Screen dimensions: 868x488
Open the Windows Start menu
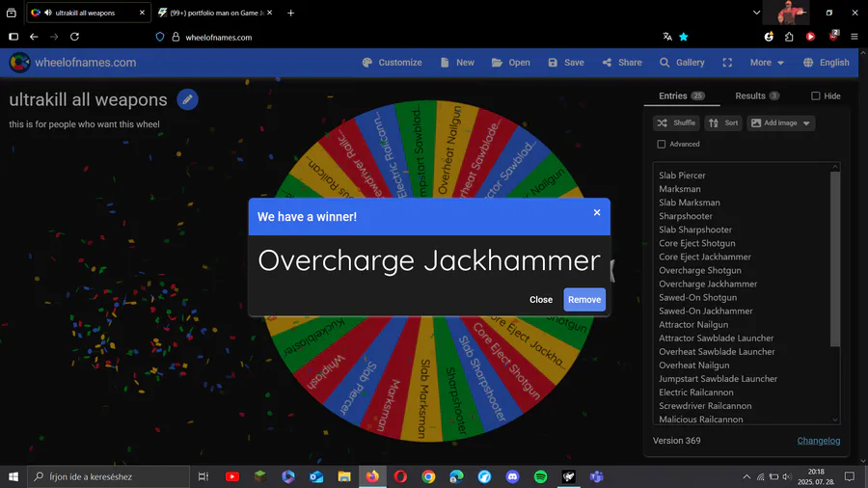coord(14,476)
